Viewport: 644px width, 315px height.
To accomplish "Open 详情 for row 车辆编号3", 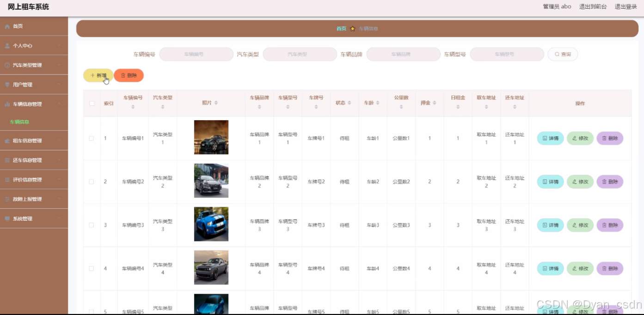I will [550, 225].
